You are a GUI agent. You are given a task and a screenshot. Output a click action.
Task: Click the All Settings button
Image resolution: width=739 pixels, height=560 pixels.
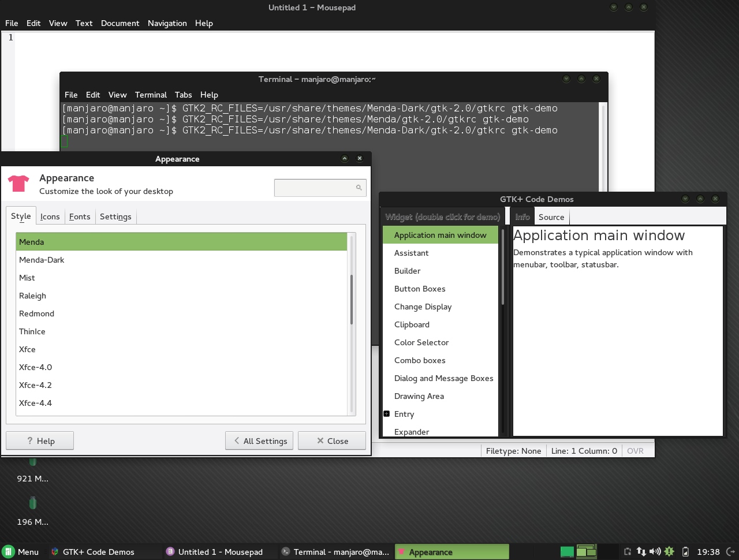pos(259,441)
